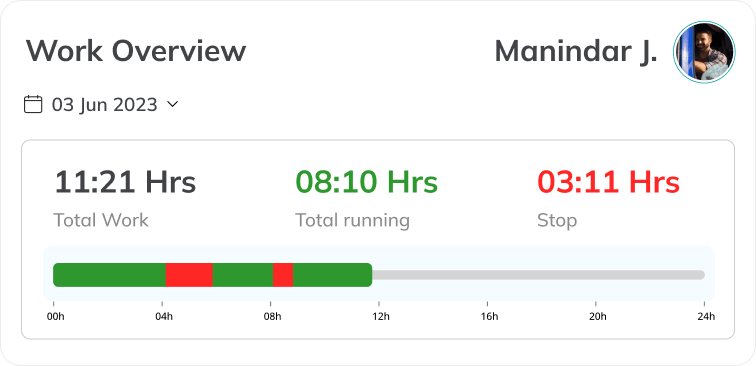Open Manindar J.'s profile avatar
This screenshot has height=366, width=756.
pyautogui.click(x=704, y=52)
